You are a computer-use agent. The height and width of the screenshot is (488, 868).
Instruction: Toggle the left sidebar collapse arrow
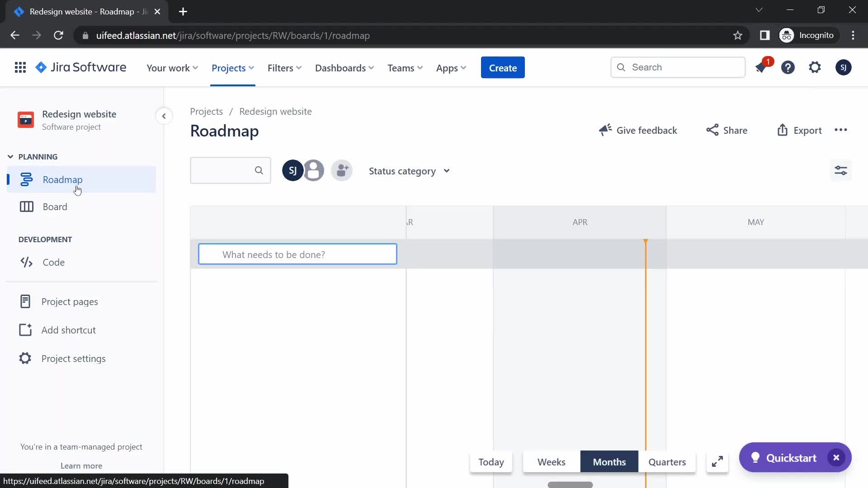(164, 116)
